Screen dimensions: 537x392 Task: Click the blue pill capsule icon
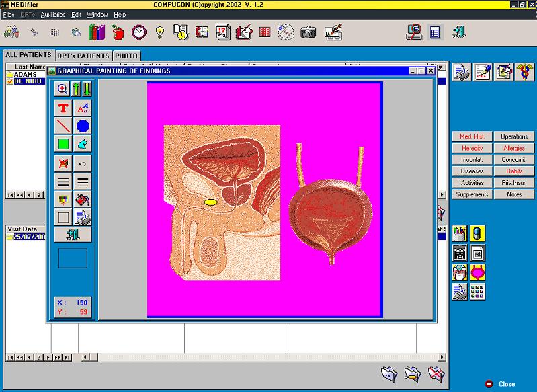tap(477, 234)
